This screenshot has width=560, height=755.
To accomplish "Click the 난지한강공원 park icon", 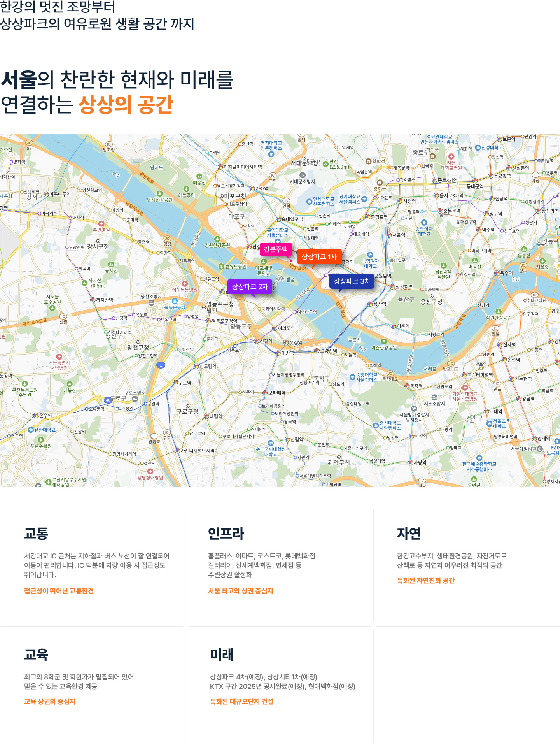I will click(x=159, y=193).
